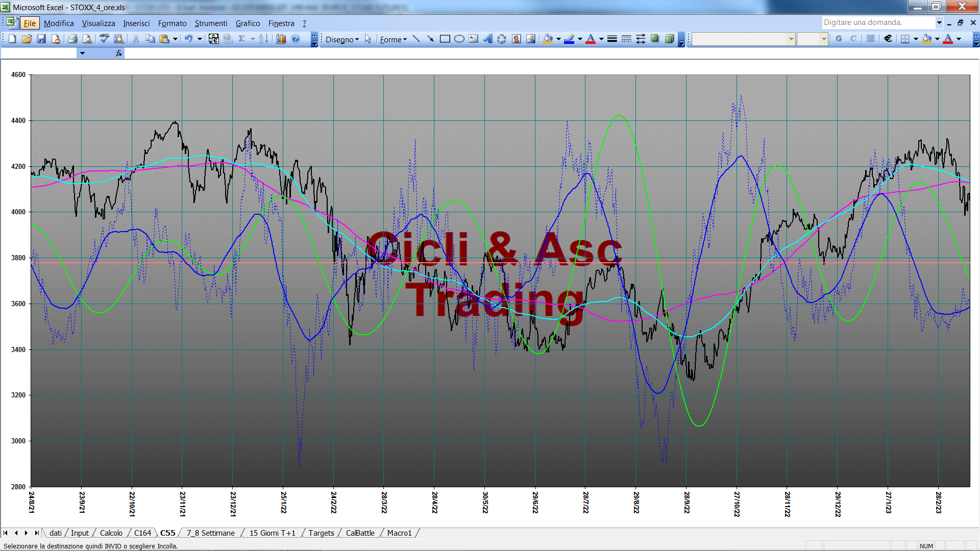Viewport: 980px width, 551px height.
Task: Expand the help question box dropdown
Action: click(939, 22)
